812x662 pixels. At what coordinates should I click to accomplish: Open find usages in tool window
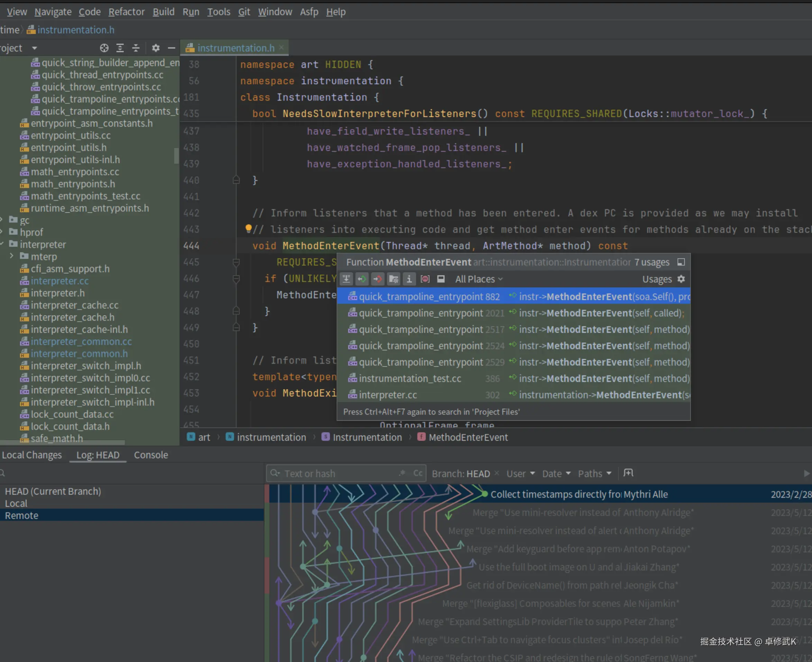pos(681,263)
